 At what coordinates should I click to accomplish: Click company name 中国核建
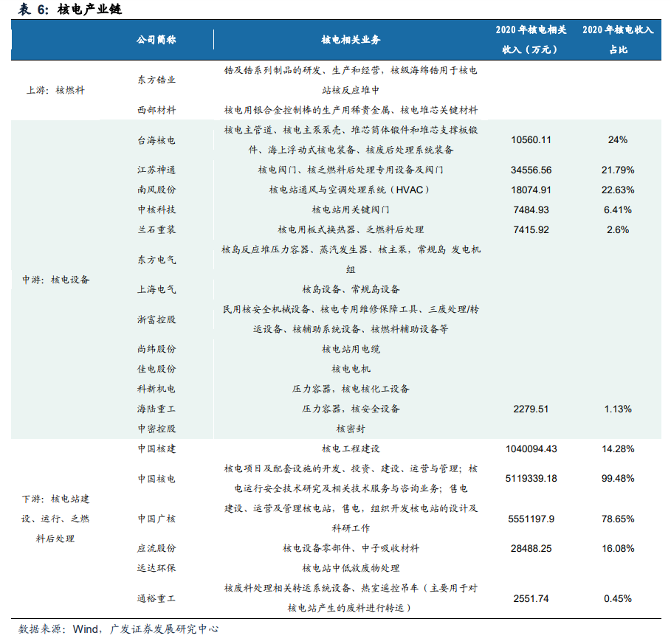pyautogui.click(x=156, y=449)
